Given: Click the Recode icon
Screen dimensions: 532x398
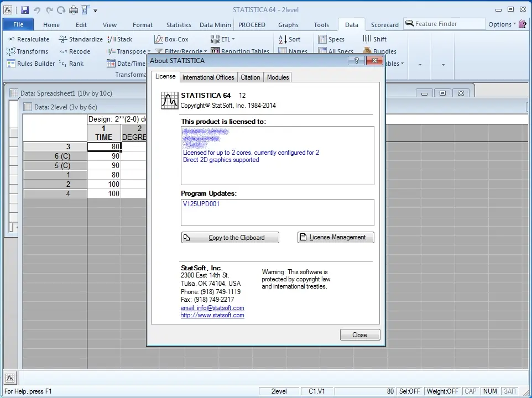Looking at the screenshot, I should (x=63, y=51).
